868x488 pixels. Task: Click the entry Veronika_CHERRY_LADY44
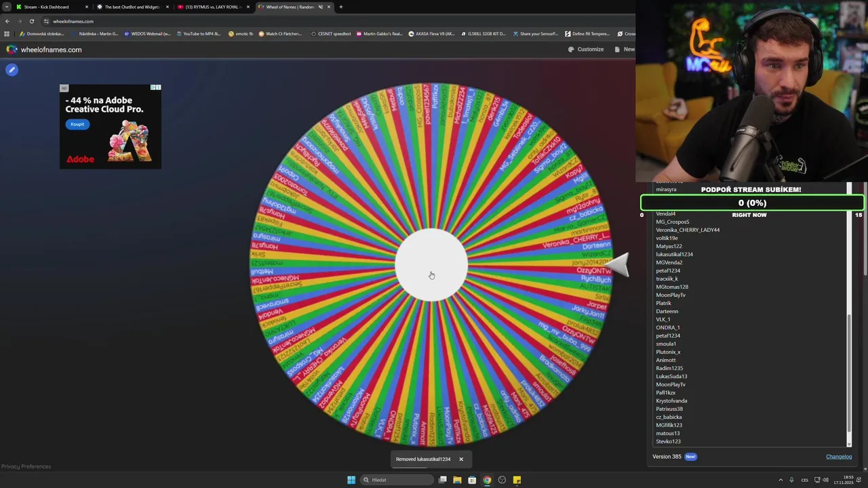(x=688, y=230)
